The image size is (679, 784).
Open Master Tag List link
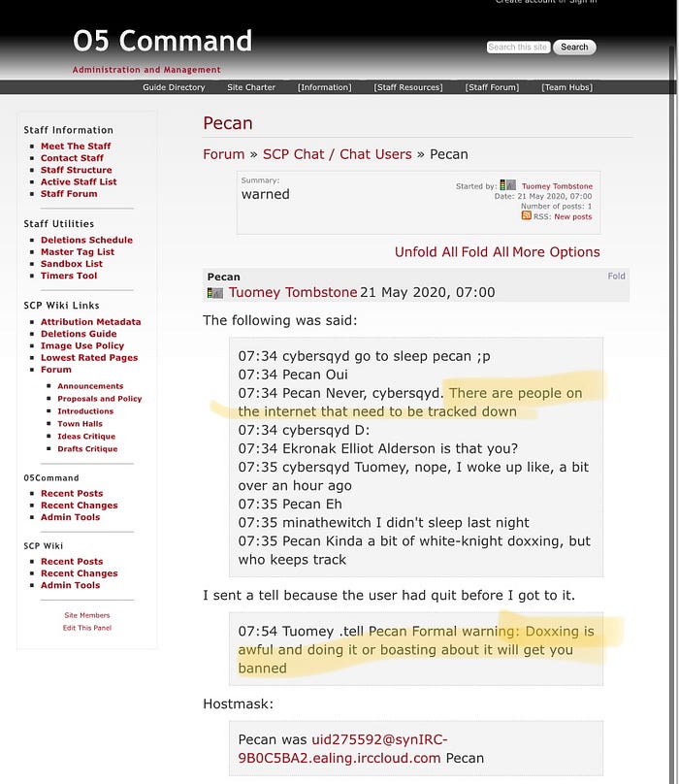[x=78, y=252]
